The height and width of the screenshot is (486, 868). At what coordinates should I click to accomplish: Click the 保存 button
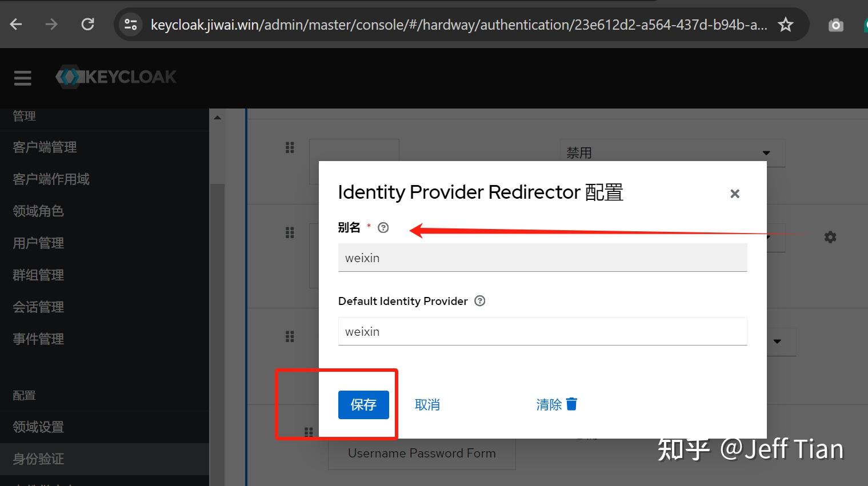(363, 405)
